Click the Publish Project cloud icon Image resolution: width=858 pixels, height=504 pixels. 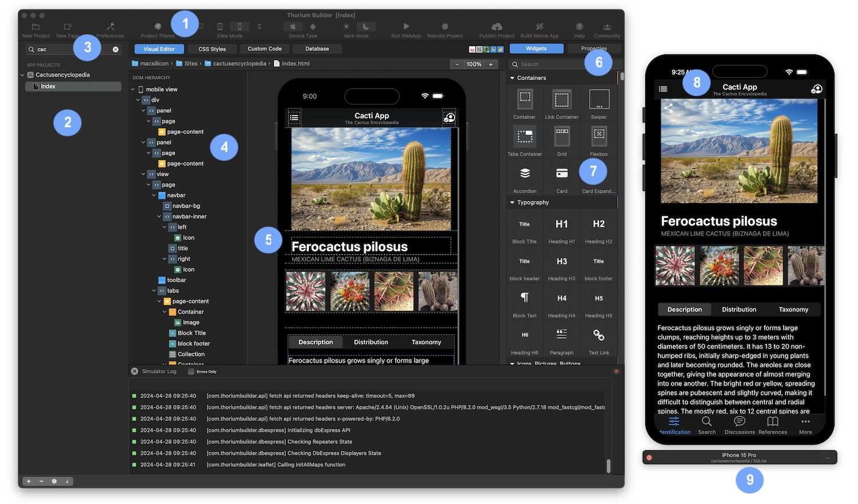[496, 26]
